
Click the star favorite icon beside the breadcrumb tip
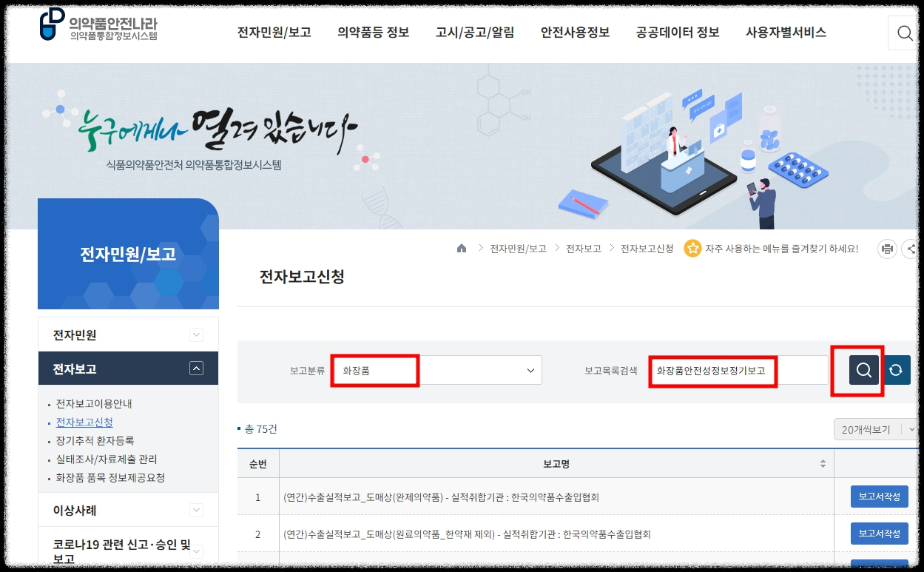(692, 249)
